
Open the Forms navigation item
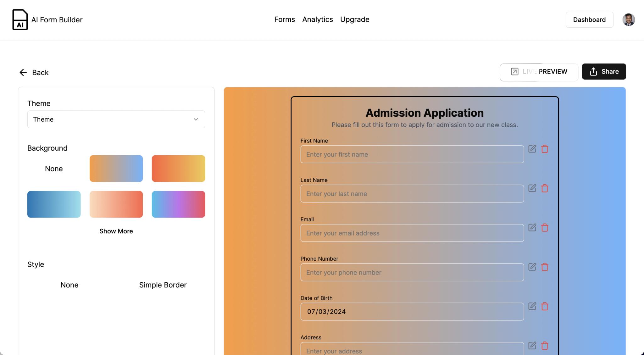click(x=284, y=19)
